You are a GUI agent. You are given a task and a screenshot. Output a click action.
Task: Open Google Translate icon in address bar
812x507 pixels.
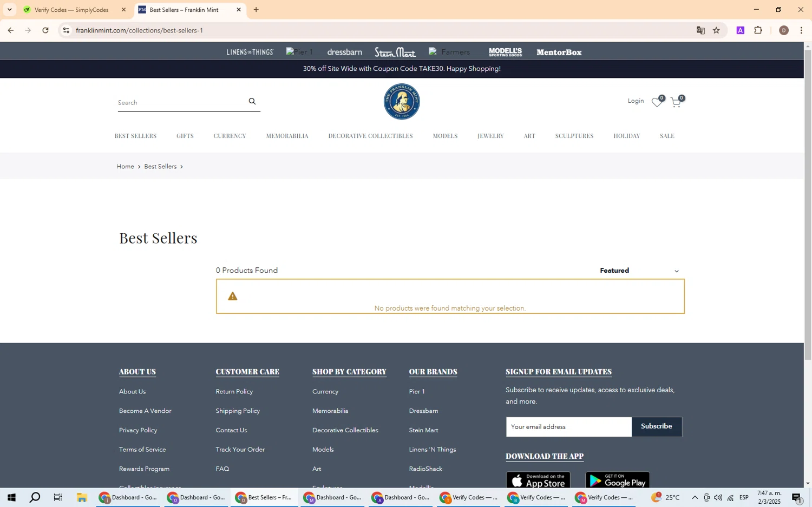pyautogui.click(x=700, y=30)
